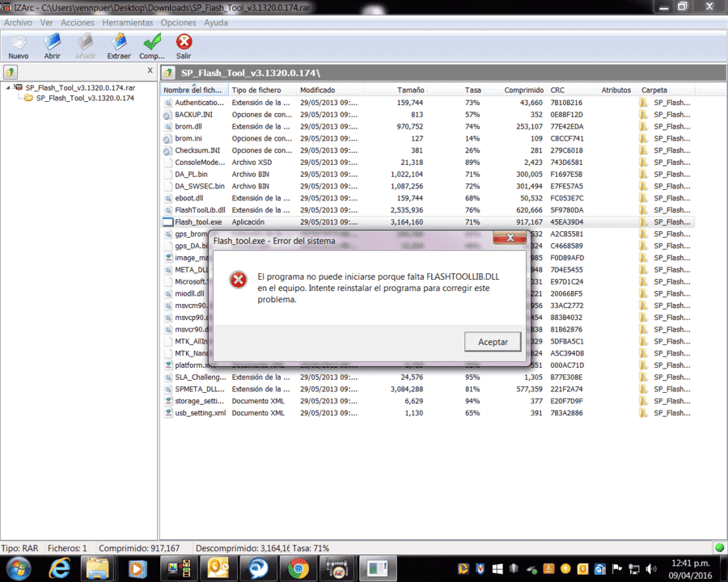Click the Aceptar button in error dialog
Image resolution: width=728 pixels, height=582 pixels.
pos(493,342)
